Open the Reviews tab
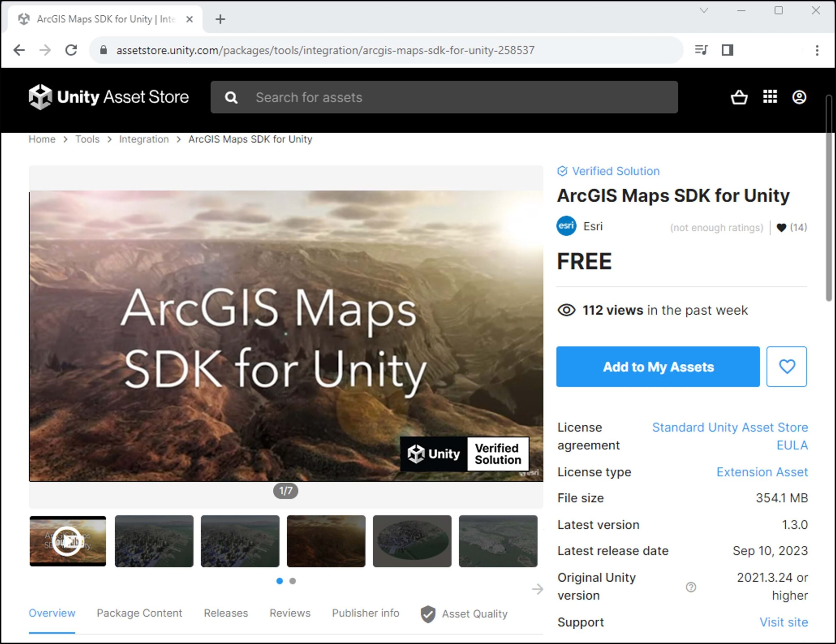Screen dimensions: 836x644 (289, 613)
